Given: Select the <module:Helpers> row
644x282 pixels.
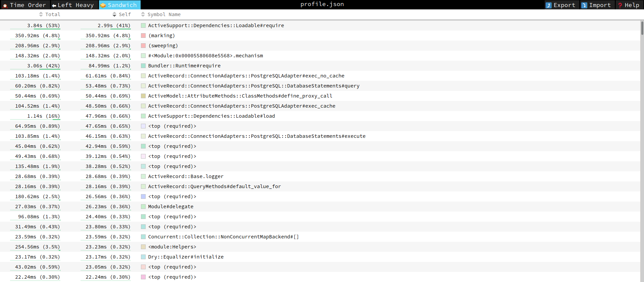Looking at the screenshot, I should coord(172,247).
